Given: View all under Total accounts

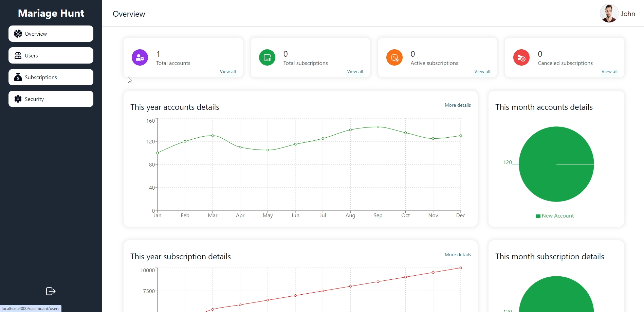Looking at the screenshot, I should [228, 71].
